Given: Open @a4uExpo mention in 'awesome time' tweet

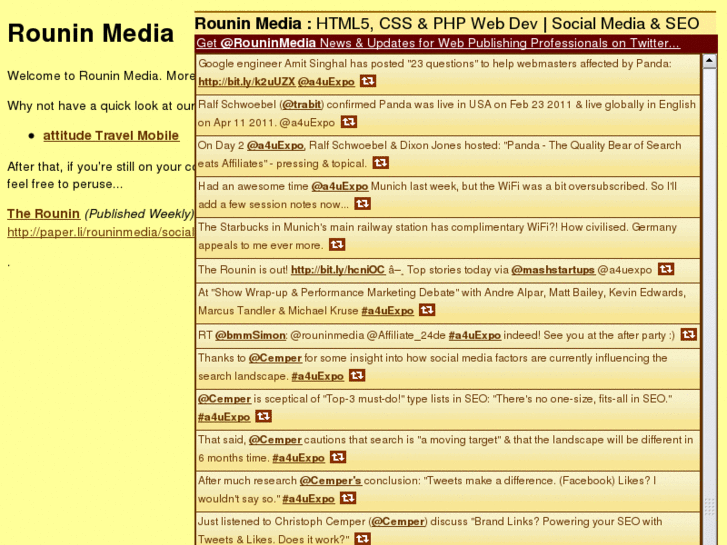Looking at the screenshot, I should pyautogui.click(x=340, y=186).
